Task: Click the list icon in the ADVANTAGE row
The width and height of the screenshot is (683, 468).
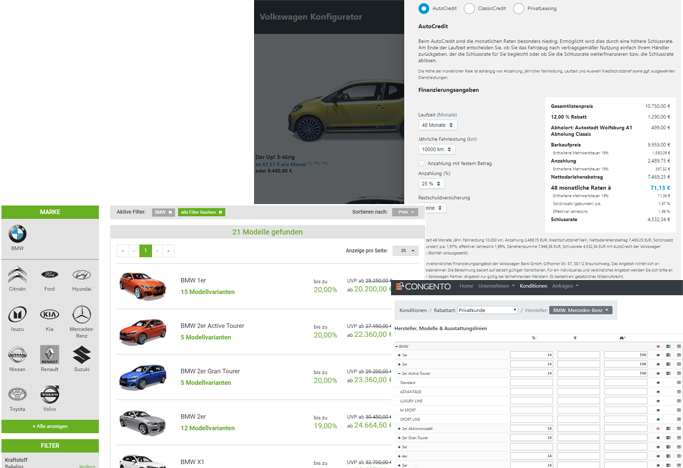Action: [679, 392]
